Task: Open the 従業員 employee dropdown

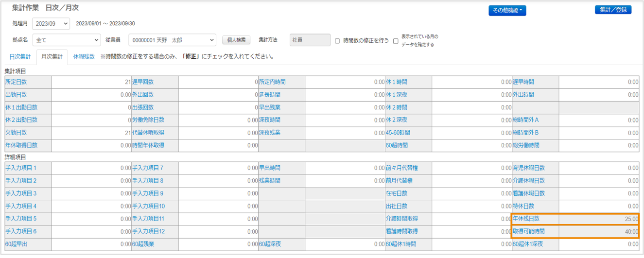Action: (x=172, y=40)
